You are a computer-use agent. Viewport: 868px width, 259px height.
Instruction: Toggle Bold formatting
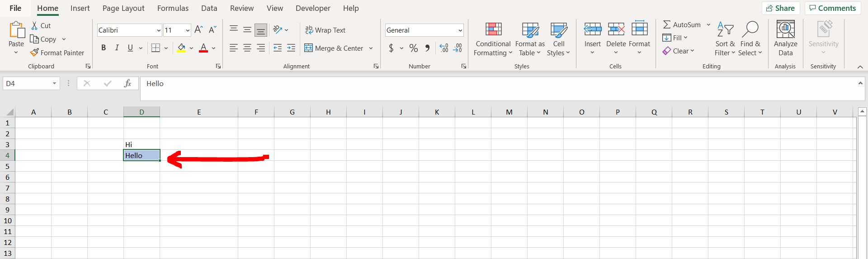104,48
